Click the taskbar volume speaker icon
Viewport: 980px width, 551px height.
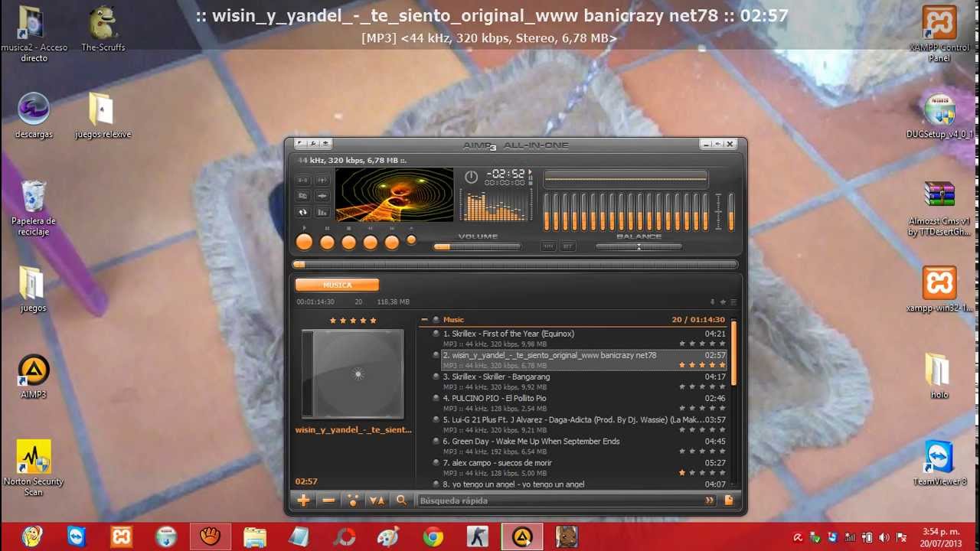(x=884, y=537)
